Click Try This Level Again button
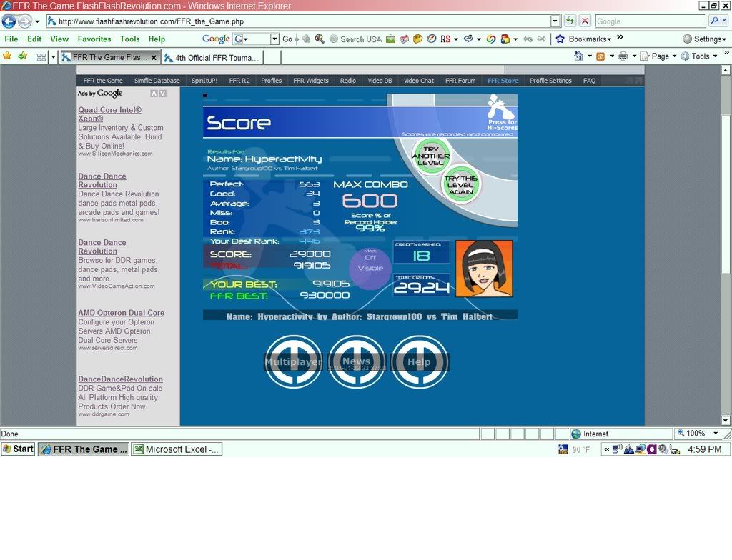This screenshot has height=560, width=732. [x=461, y=184]
